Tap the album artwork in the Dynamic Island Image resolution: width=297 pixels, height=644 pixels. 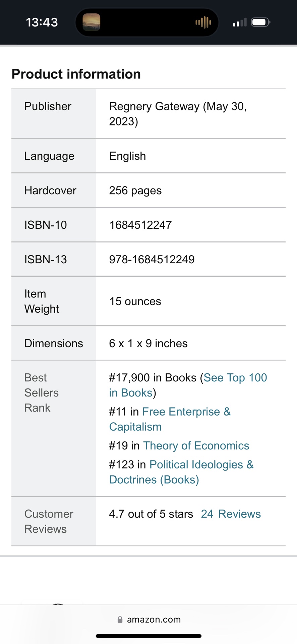point(91,22)
